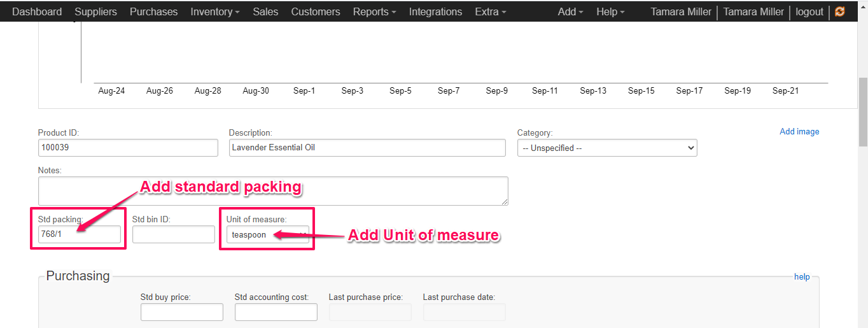Click the Last purchase price field
868x328 pixels.
(370, 312)
